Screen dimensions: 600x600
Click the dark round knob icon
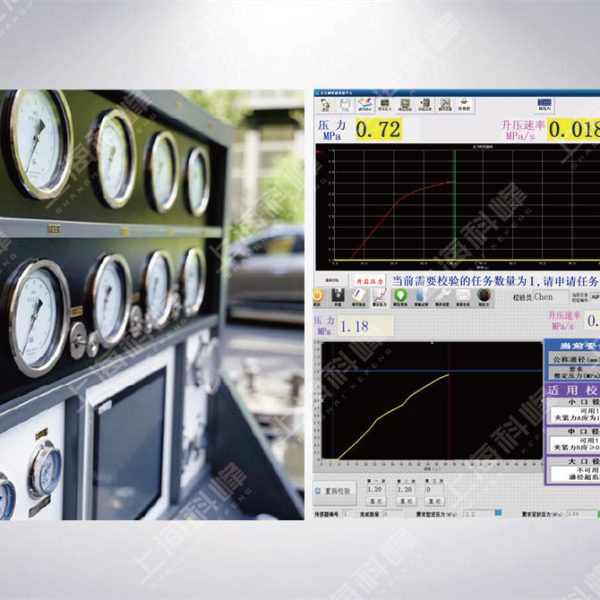click(483, 295)
